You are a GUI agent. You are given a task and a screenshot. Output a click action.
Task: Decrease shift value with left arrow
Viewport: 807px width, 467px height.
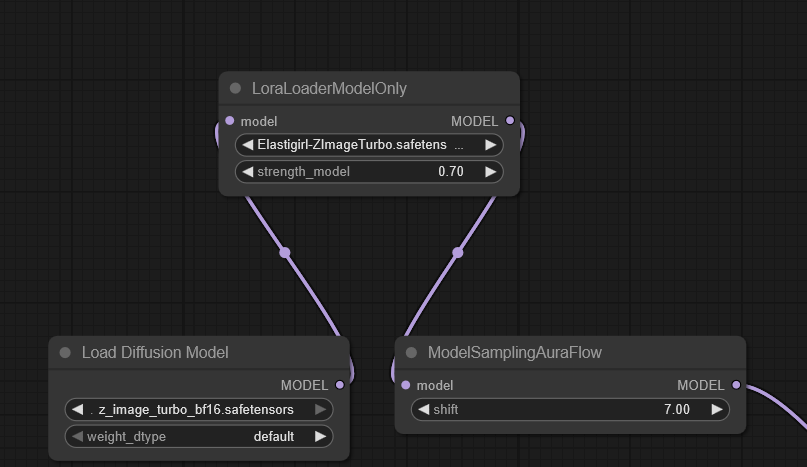(424, 409)
